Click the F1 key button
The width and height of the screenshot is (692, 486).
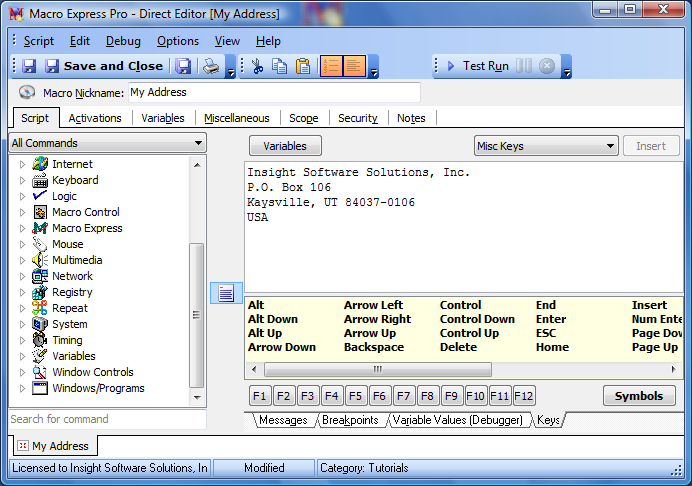pyautogui.click(x=260, y=396)
